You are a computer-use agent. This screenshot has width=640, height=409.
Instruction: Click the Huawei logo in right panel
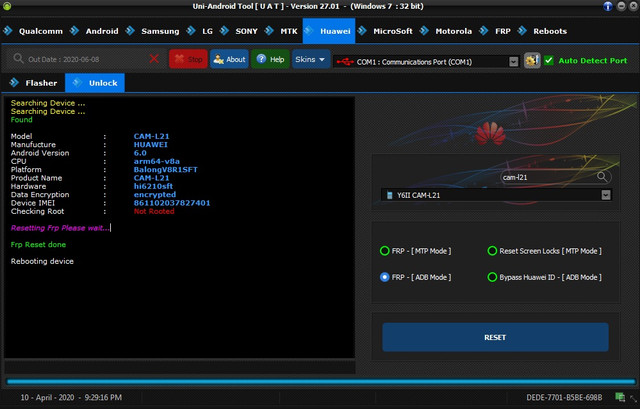[x=488, y=130]
